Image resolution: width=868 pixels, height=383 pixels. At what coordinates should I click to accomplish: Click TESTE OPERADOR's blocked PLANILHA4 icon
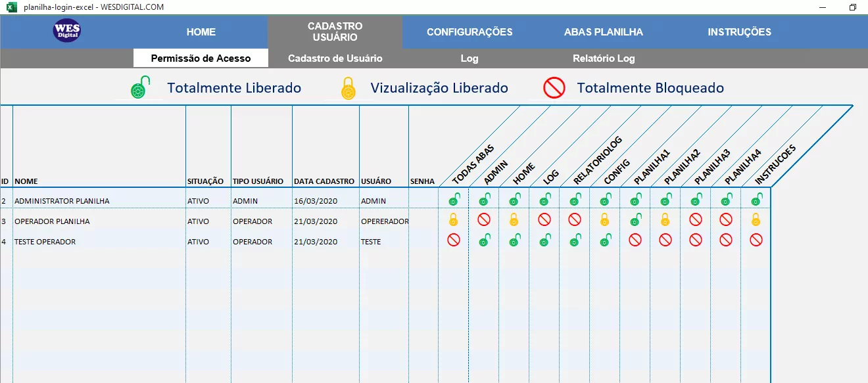tap(726, 240)
